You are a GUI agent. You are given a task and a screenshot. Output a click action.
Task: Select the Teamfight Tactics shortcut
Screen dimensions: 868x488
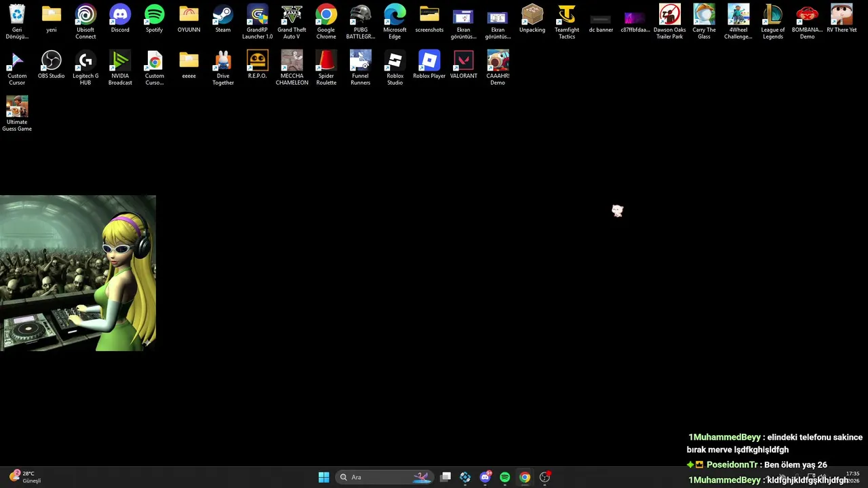pyautogui.click(x=567, y=21)
